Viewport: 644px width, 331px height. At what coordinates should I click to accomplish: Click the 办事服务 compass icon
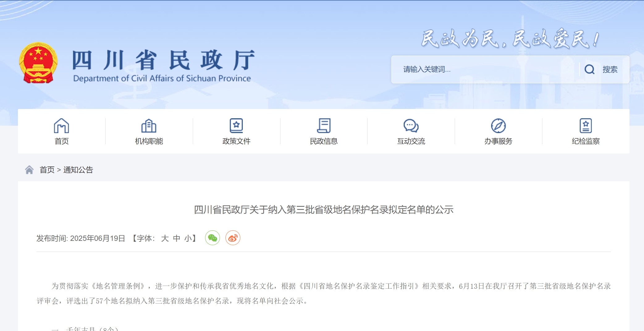pos(498,126)
